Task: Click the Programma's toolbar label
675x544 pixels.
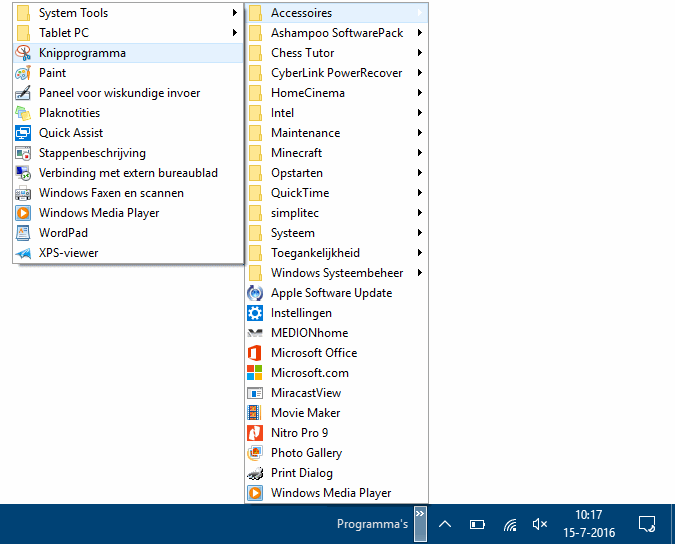Action: point(372,524)
